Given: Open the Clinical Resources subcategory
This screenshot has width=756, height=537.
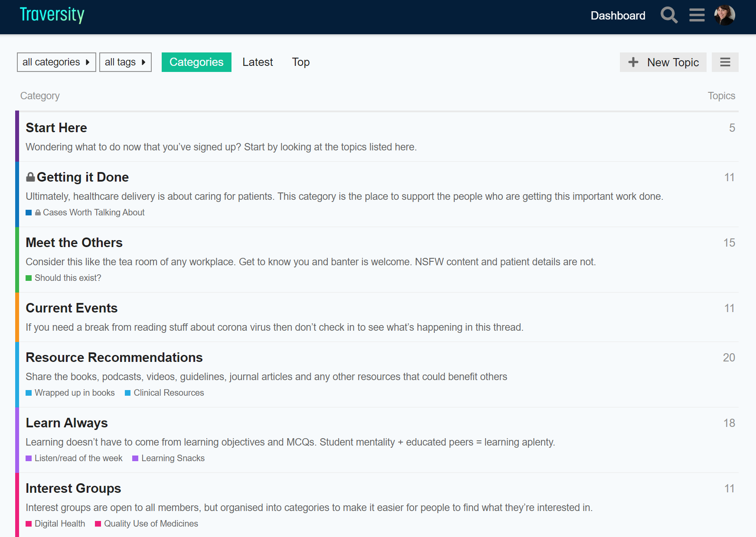Looking at the screenshot, I should [169, 393].
